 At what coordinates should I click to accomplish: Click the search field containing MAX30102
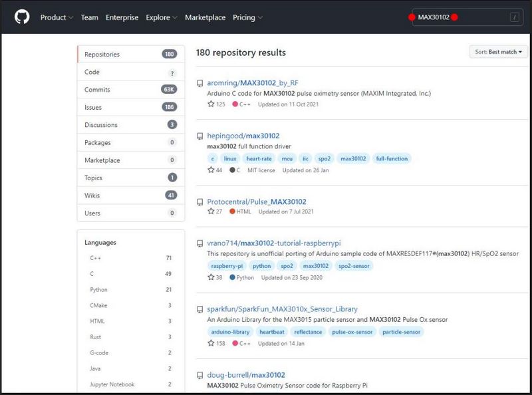click(467, 17)
